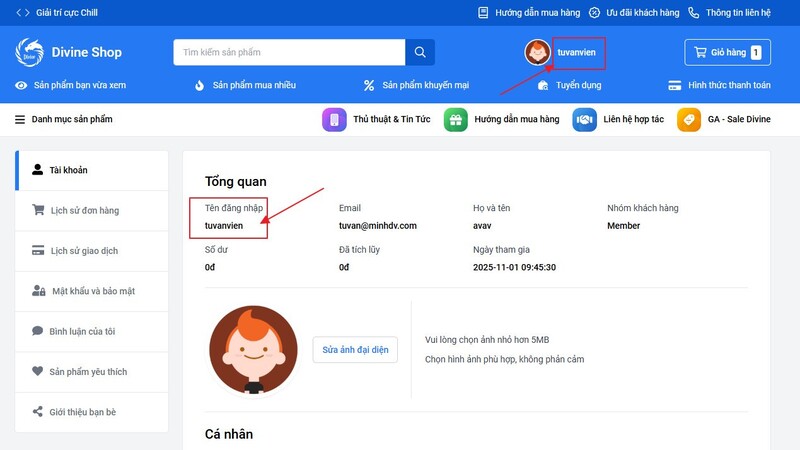This screenshot has width=800, height=450.
Task: Click the shopping cart icon in Giỏ hàng
Action: click(700, 52)
